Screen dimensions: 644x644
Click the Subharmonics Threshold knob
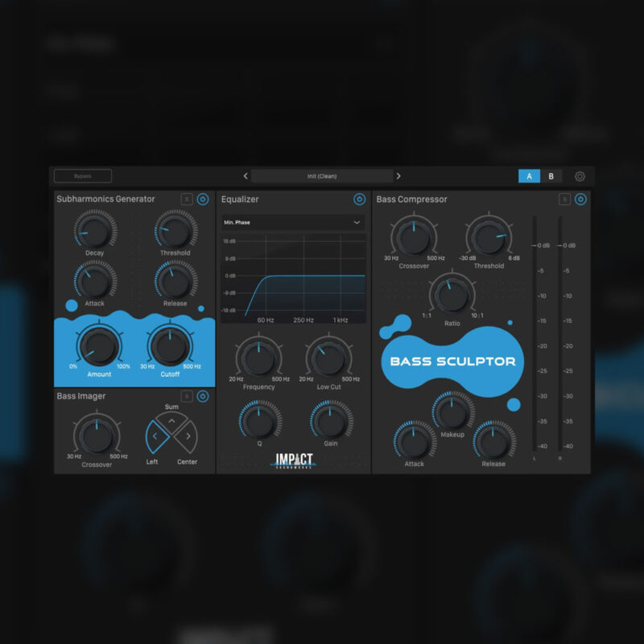click(x=175, y=231)
